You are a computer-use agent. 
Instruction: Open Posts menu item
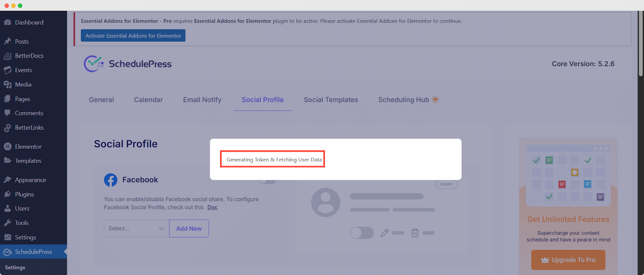[x=22, y=42]
